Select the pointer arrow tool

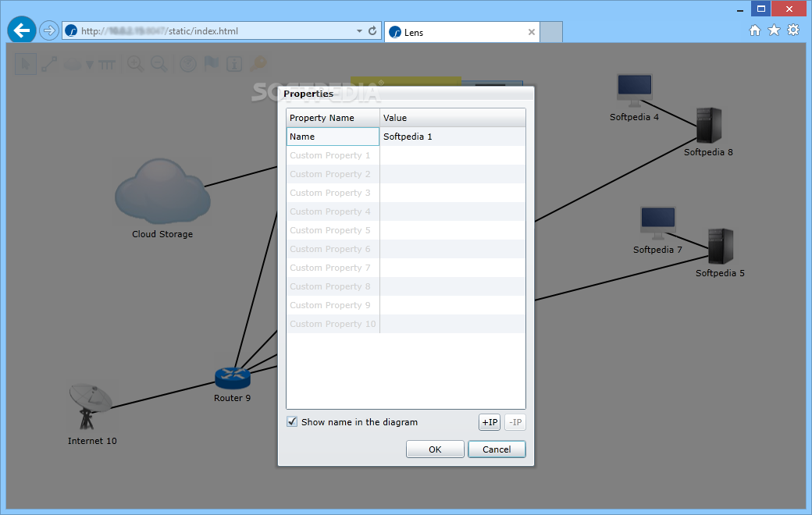(x=25, y=64)
